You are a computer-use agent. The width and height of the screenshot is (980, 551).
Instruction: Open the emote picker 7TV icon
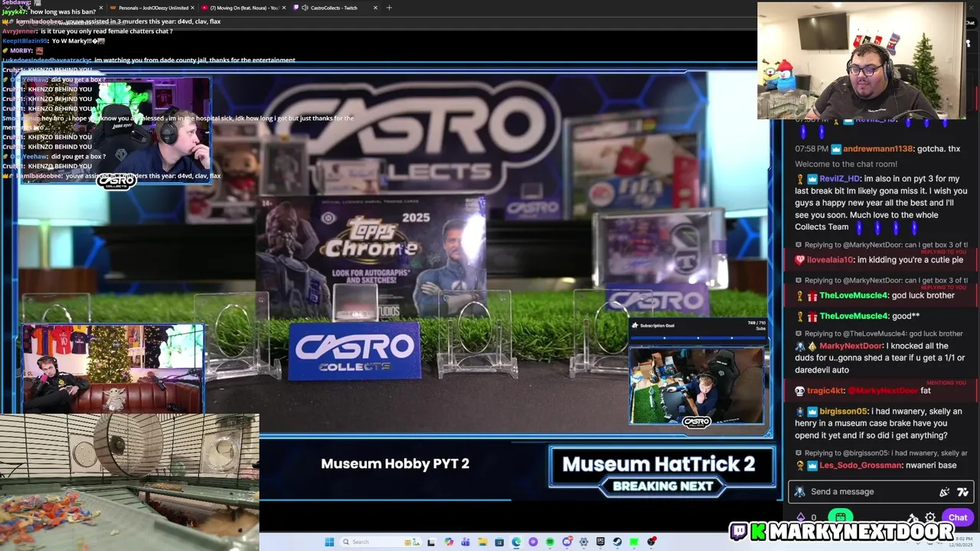click(962, 492)
